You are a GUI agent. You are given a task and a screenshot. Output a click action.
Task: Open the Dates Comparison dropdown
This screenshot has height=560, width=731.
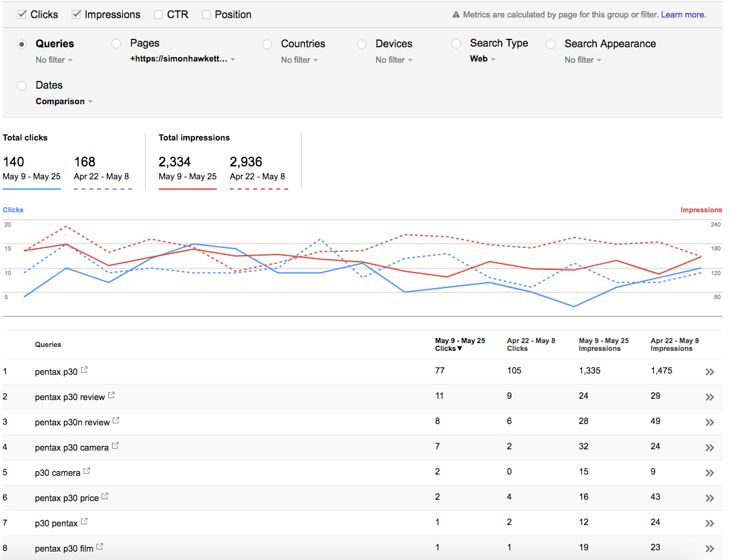(x=64, y=102)
